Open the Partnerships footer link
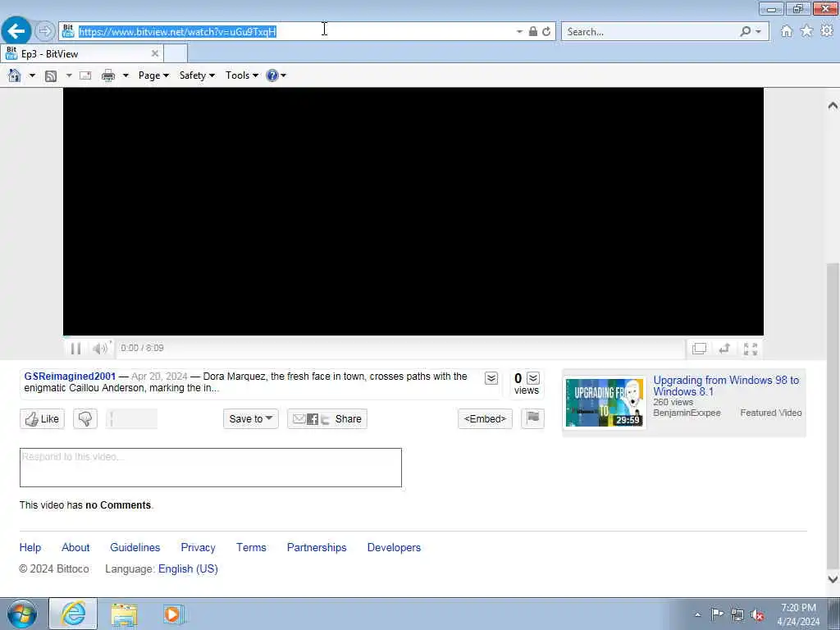The height and width of the screenshot is (630, 840). tap(317, 547)
